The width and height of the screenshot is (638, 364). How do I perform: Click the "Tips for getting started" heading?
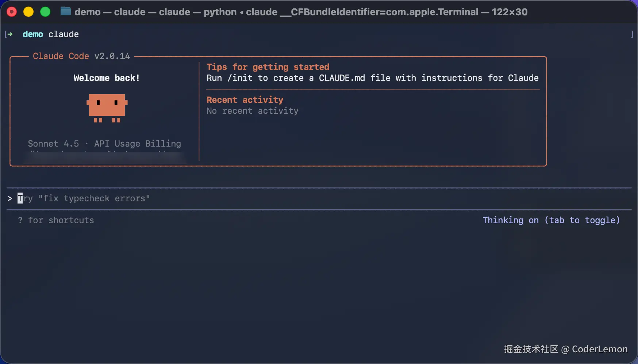pos(268,67)
